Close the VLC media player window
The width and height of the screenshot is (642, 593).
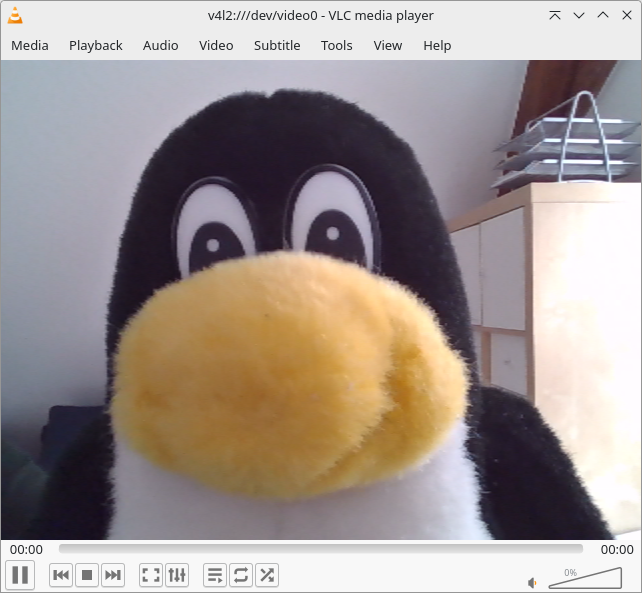(627, 15)
